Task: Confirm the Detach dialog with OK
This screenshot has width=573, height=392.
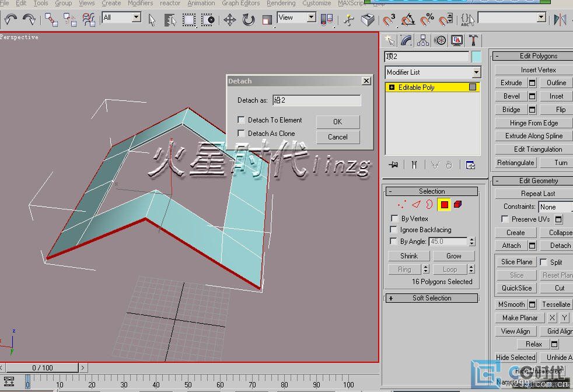Action: pyautogui.click(x=337, y=122)
